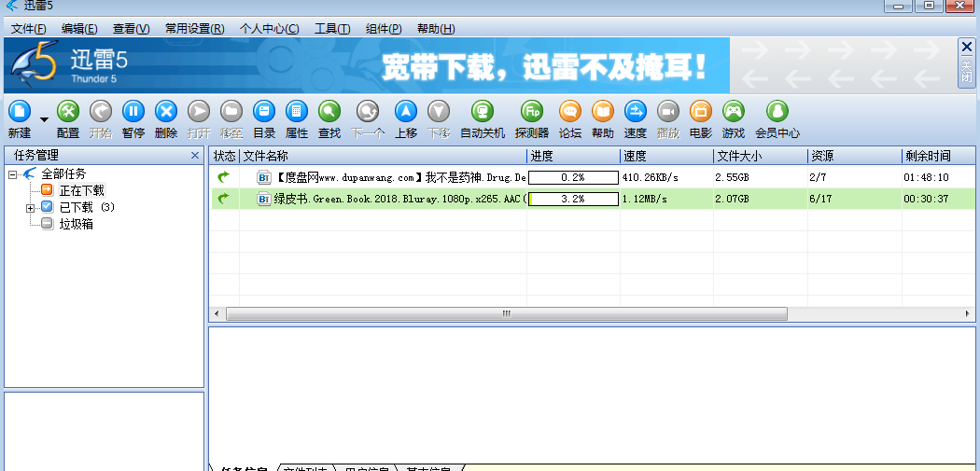The image size is (980, 471).
Task: Select 正在下载 category
Action: pos(82,190)
